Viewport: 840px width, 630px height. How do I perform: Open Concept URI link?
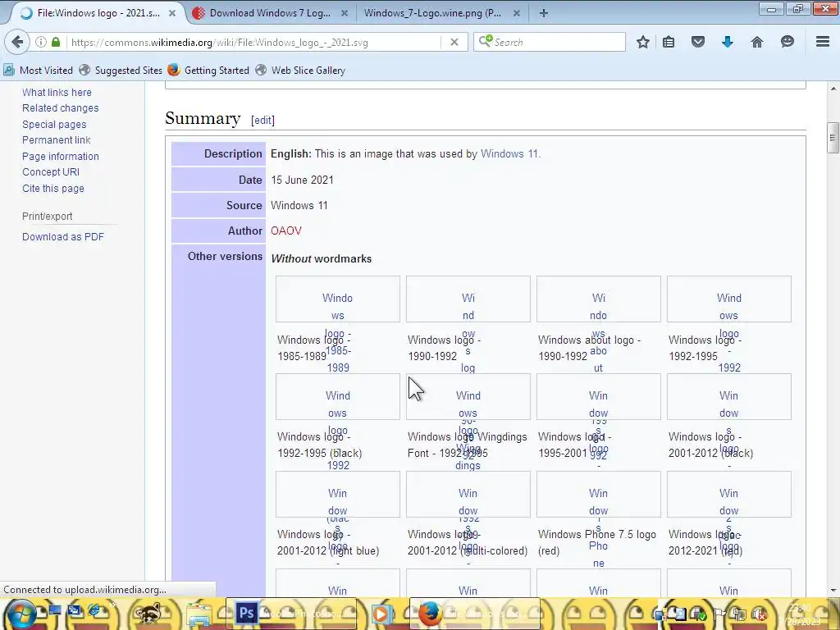tap(51, 172)
